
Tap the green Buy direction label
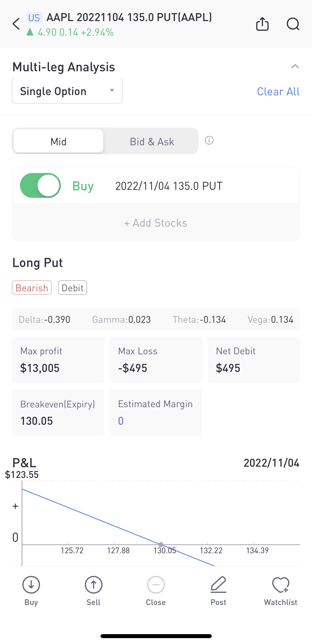(83, 186)
